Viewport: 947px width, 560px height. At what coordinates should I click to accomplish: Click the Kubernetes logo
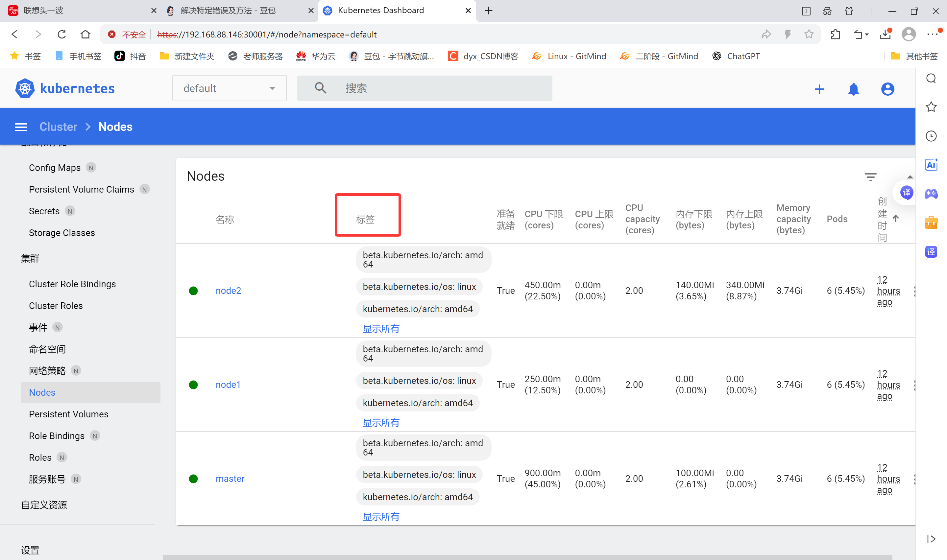25,88
